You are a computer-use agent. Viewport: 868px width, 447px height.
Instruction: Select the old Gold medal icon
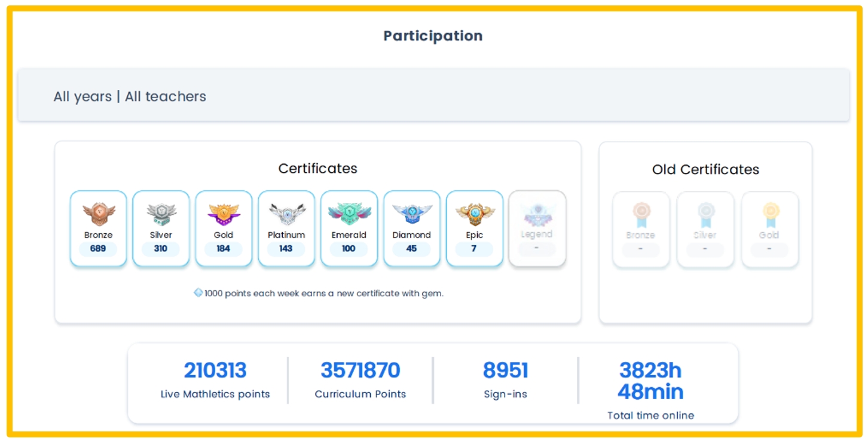click(770, 215)
